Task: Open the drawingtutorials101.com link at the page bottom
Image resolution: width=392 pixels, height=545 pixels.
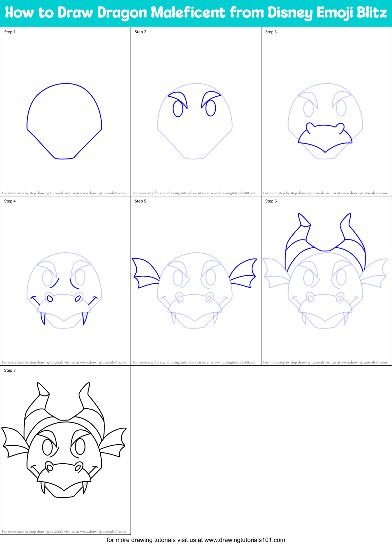Action: click(196, 540)
